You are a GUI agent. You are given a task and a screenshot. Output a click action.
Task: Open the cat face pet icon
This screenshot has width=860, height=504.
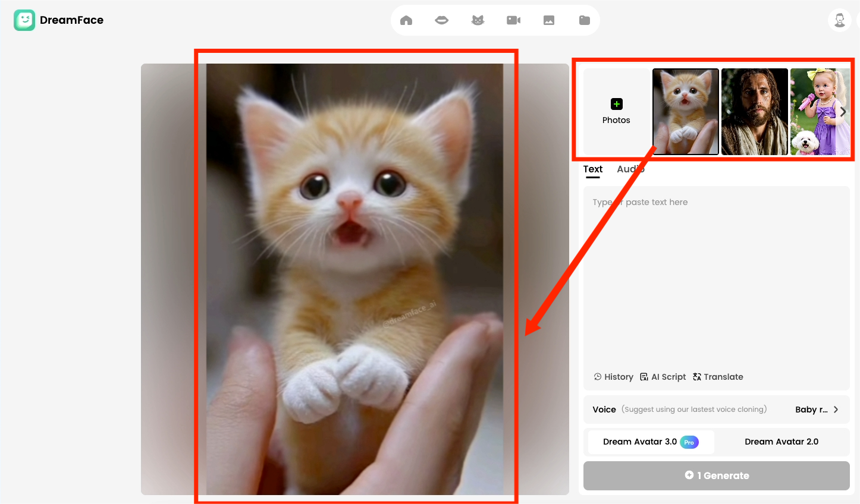click(478, 20)
